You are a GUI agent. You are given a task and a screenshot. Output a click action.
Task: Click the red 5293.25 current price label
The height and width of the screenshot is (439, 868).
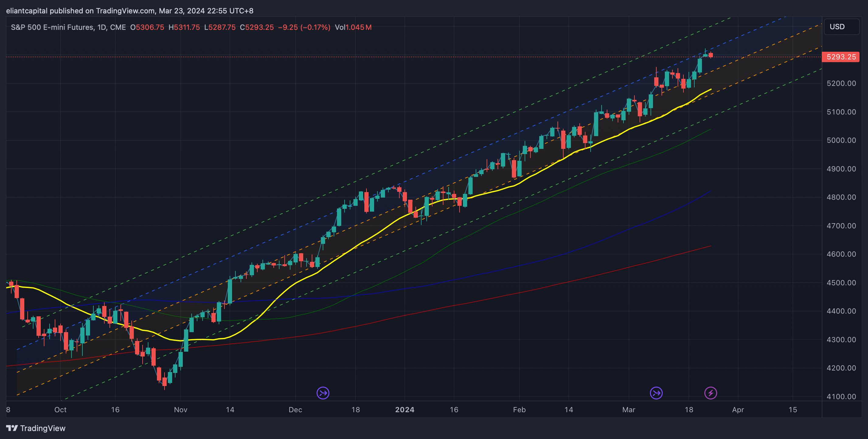click(841, 57)
